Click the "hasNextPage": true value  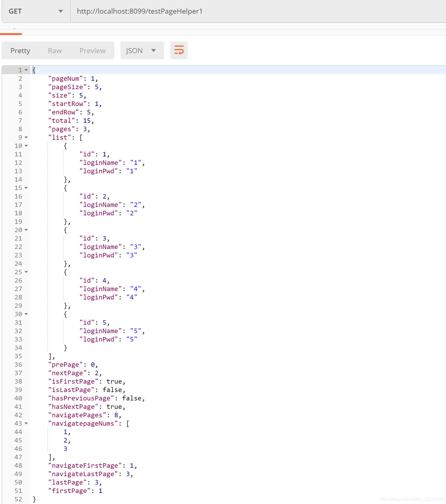[115, 406]
